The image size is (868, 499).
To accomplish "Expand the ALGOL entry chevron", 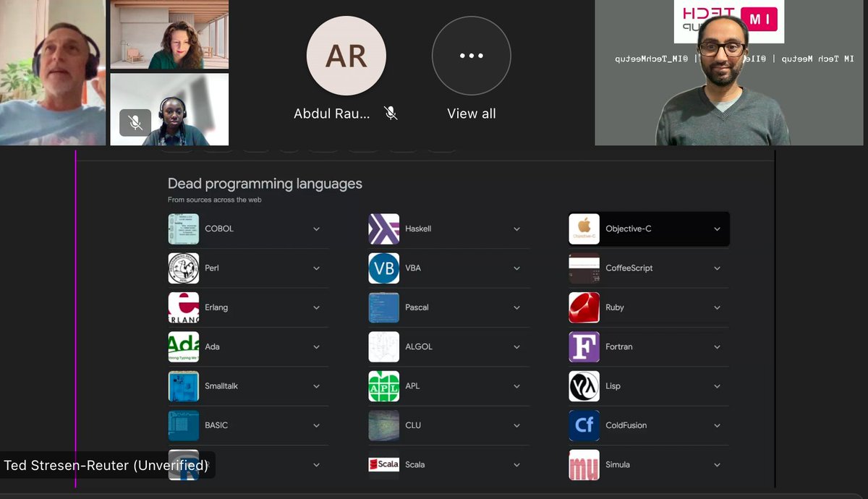I will pyautogui.click(x=516, y=347).
